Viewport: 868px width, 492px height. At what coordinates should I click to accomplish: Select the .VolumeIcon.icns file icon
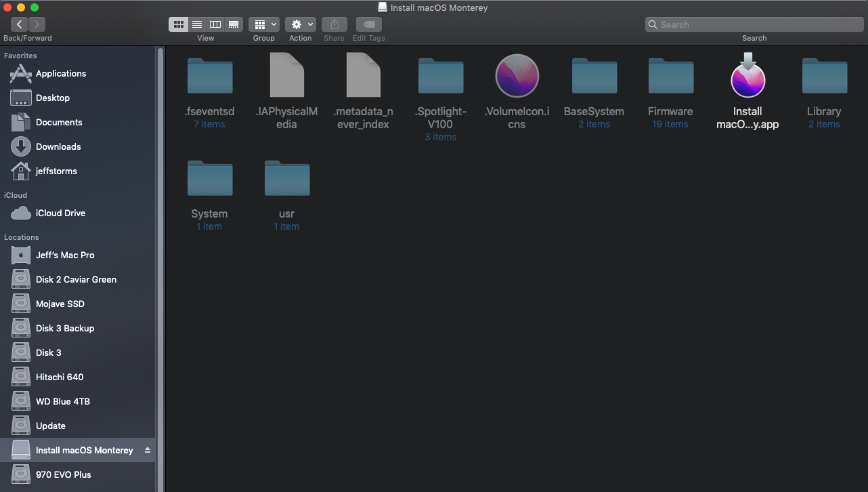[517, 75]
